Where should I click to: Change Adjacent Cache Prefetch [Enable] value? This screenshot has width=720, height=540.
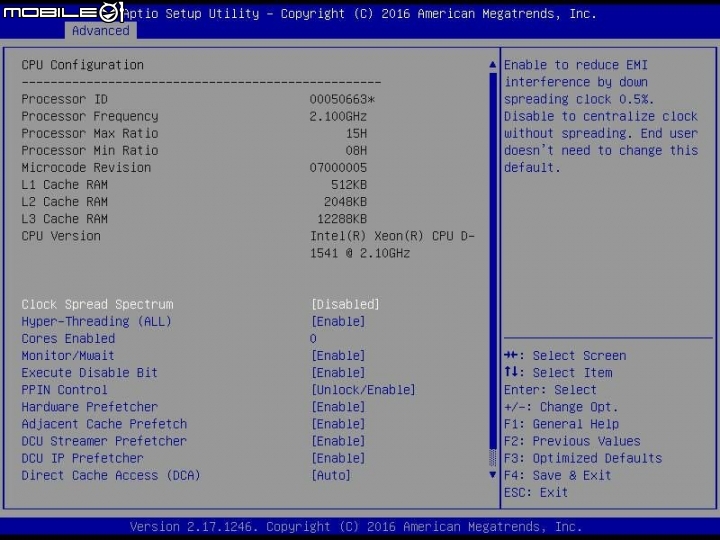[x=338, y=424]
